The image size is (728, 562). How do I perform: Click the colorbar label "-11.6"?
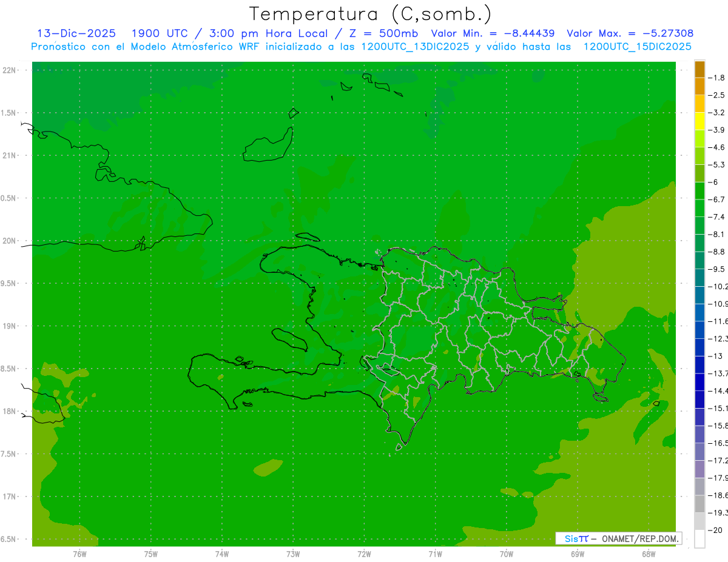[718, 321]
